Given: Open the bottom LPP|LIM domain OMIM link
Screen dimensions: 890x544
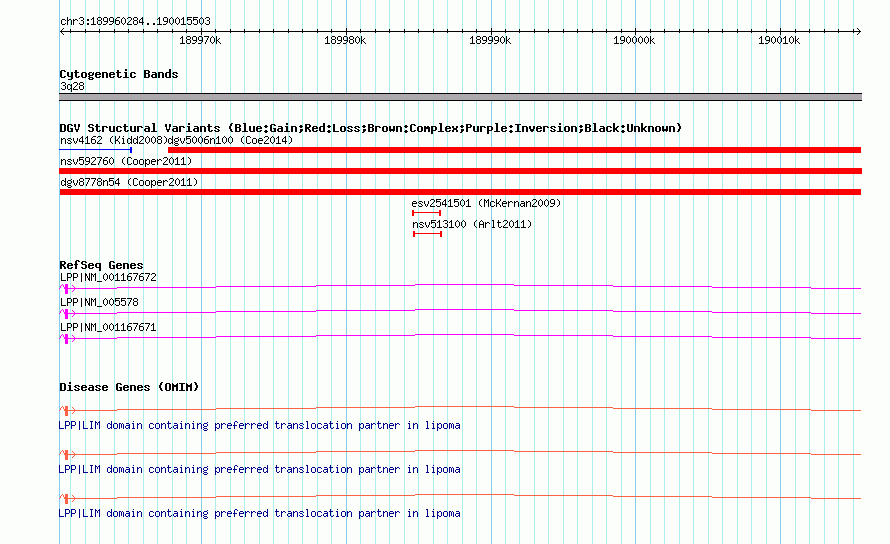Looking at the screenshot, I should click(x=259, y=513).
